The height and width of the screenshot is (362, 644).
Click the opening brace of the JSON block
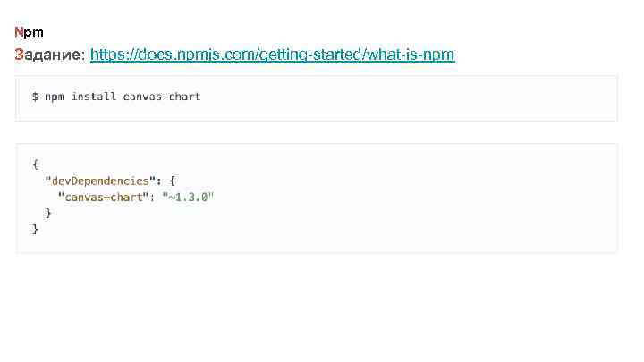click(35, 164)
